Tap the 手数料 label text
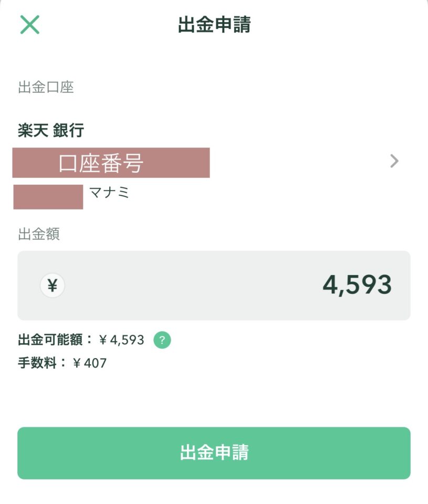The width and height of the screenshot is (428, 504). pyautogui.click(x=37, y=363)
